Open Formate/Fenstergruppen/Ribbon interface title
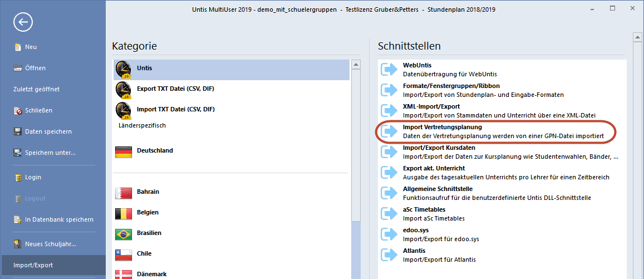The image size is (644, 279). point(452,86)
